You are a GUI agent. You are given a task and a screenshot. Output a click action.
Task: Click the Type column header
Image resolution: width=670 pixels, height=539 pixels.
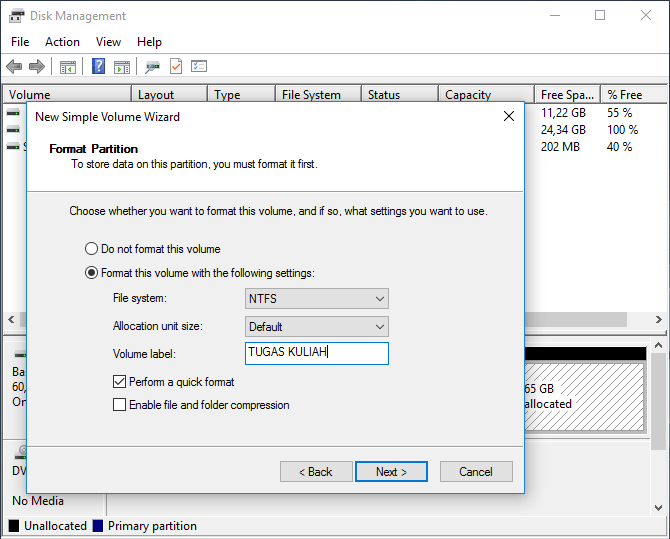click(241, 94)
